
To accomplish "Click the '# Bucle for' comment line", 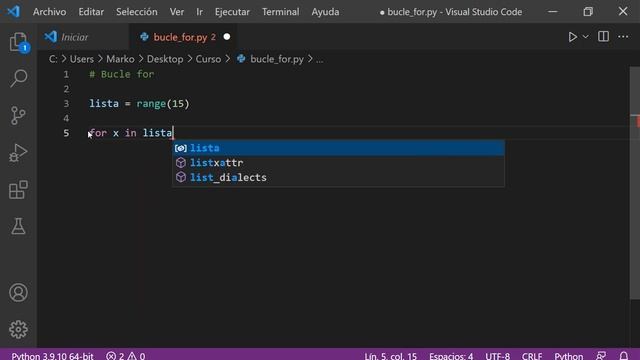I will pos(122,74).
